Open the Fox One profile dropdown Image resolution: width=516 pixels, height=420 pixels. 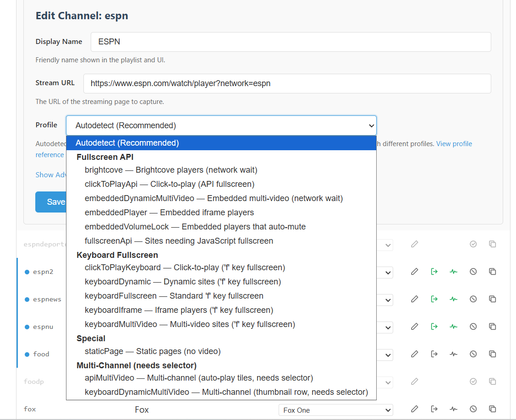tap(335, 410)
